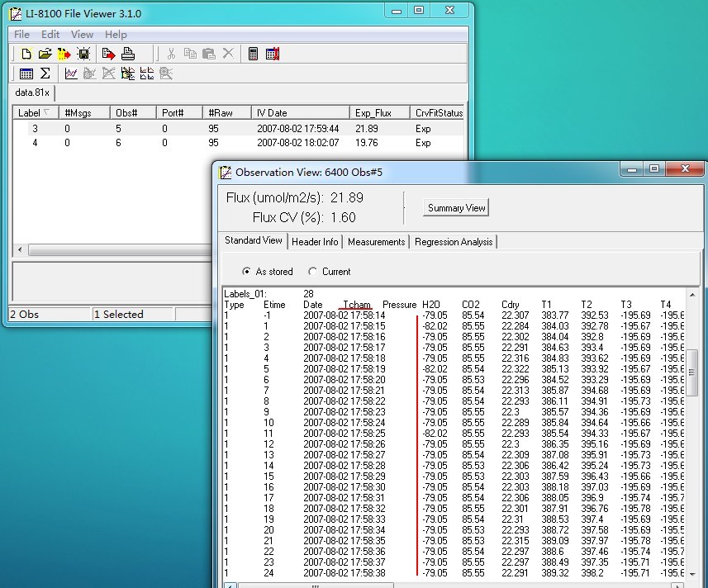Viewport: 708px width, 588px height.
Task: Switch to the Regression Analysis tab
Action: point(453,242)
